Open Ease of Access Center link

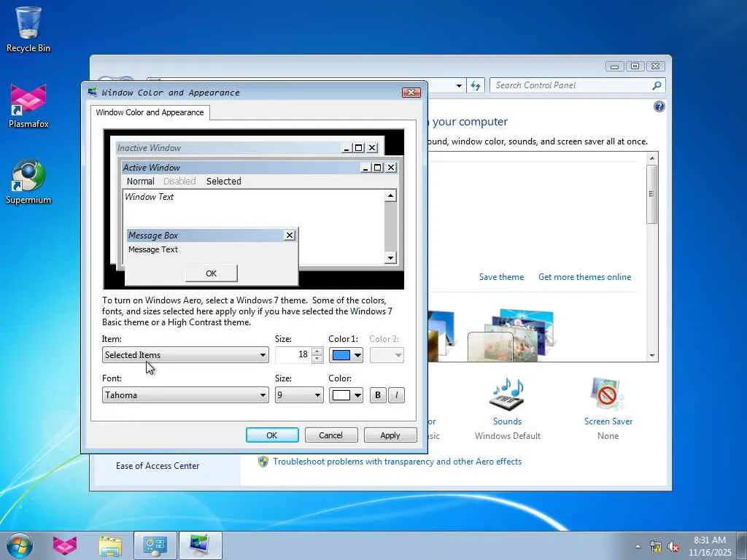[x=158, y=466]
